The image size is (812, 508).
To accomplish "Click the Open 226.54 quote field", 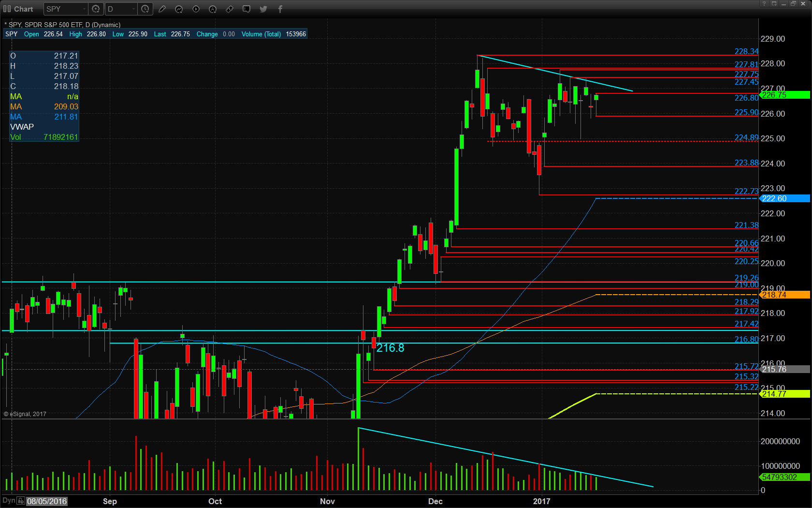I will coord(43,34).
